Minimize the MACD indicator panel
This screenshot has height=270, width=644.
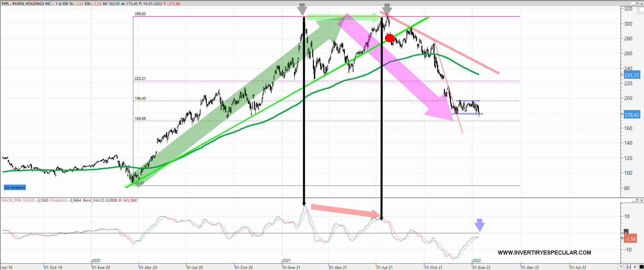633,200
